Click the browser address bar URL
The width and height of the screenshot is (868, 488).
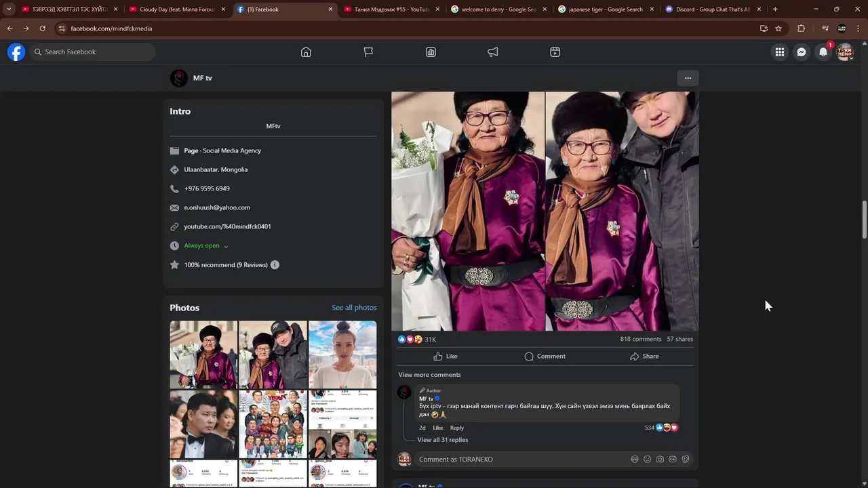point(111,28)
